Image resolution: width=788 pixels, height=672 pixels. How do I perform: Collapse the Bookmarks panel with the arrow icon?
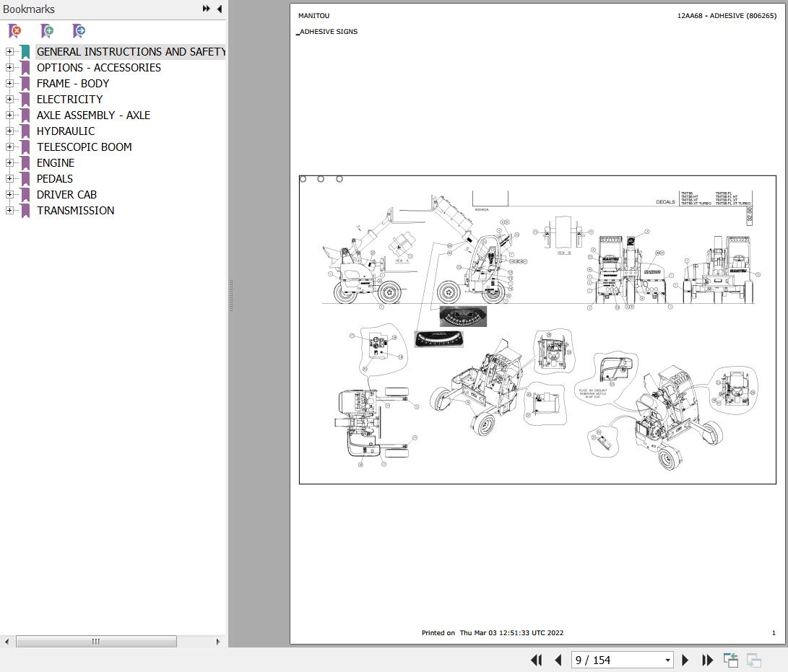219,9
